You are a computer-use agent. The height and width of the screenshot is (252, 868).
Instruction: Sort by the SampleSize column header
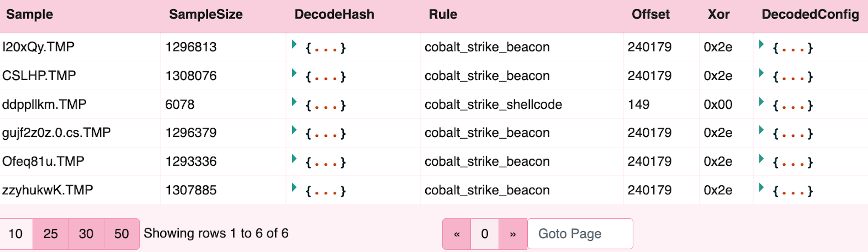[x=206, y=14]
